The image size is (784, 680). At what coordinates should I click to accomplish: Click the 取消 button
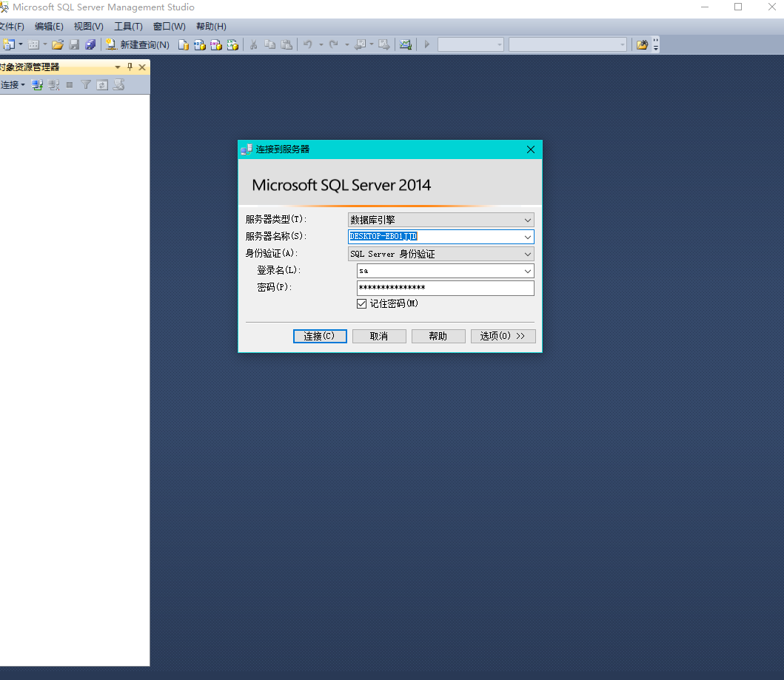(379, 336)
